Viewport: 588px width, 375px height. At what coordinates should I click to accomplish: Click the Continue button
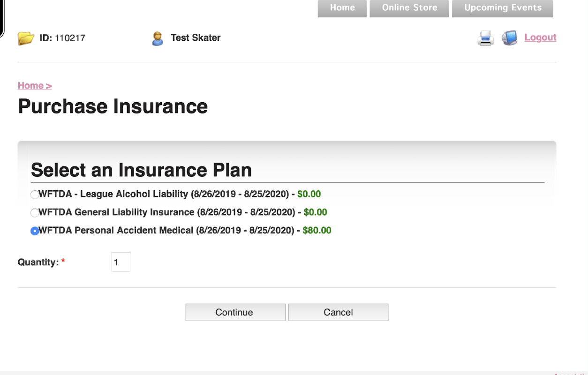pos(235,312)
